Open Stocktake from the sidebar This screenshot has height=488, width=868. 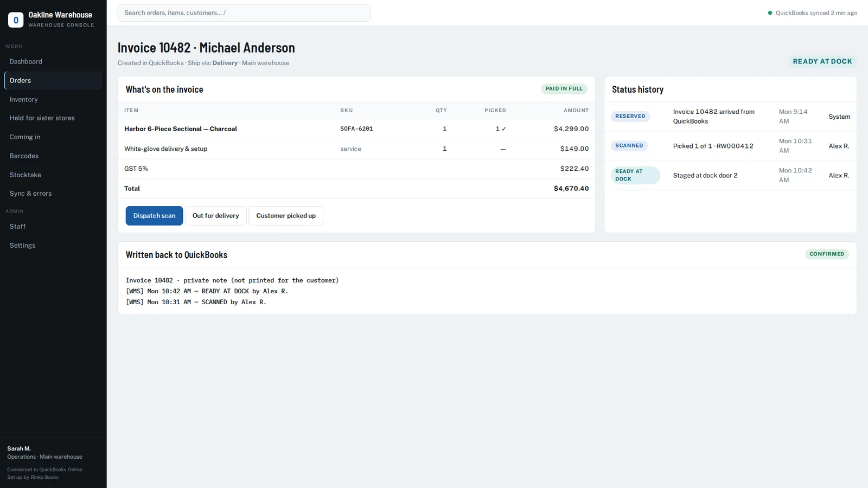[x=53, y=175]
